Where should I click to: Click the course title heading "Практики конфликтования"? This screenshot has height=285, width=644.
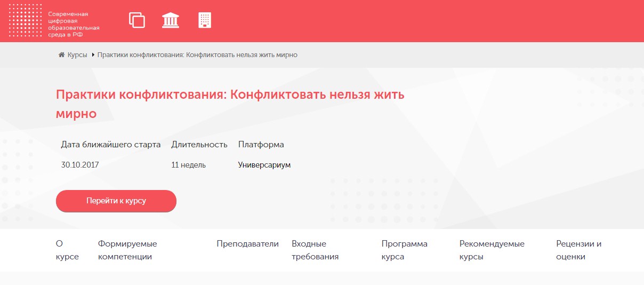pos(230,104)
